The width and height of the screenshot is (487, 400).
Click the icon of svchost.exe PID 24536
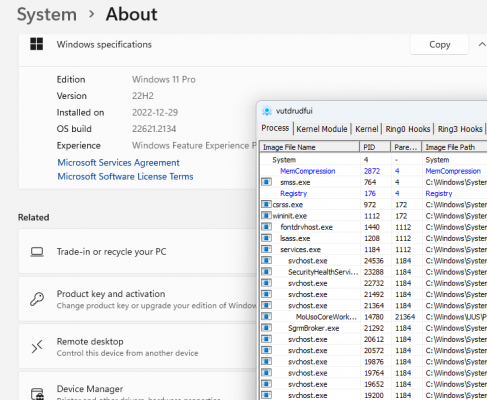(266, 261)
